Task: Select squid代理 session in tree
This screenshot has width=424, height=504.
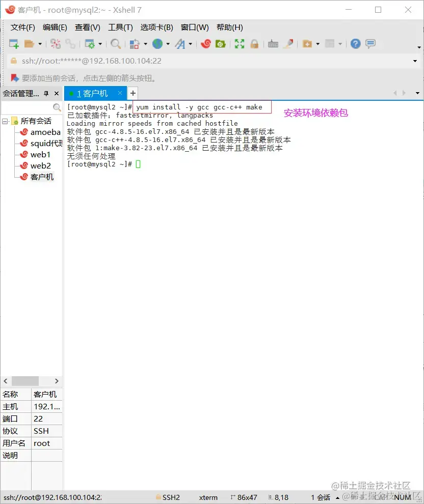Action: tap(46, 144)
